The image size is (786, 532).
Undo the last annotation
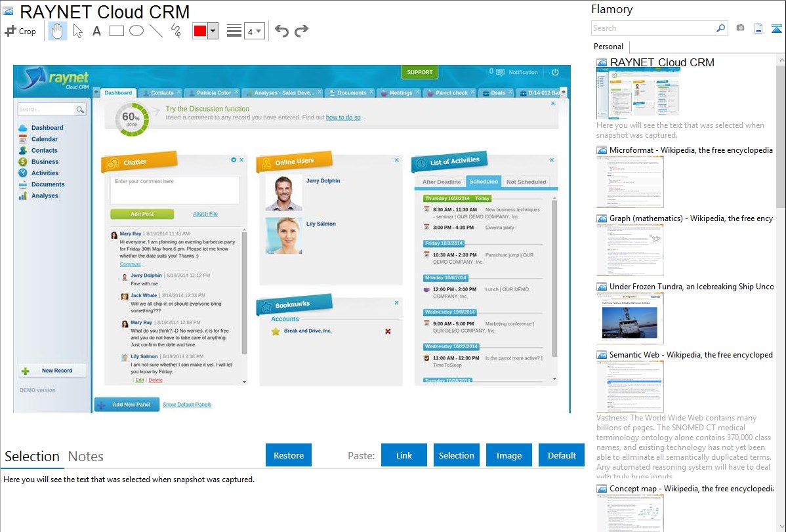coord(281,31)
